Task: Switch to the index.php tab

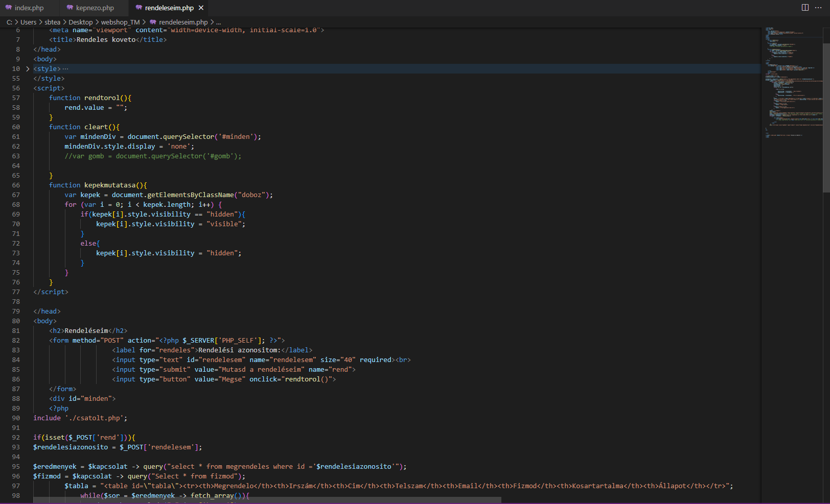Action: tap(29, 8)
